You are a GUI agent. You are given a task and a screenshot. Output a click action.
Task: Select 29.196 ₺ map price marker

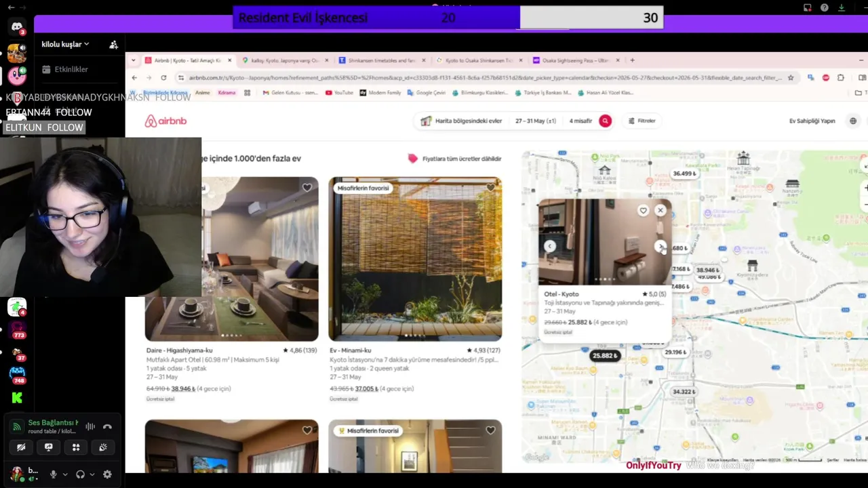tap(675, 352)
